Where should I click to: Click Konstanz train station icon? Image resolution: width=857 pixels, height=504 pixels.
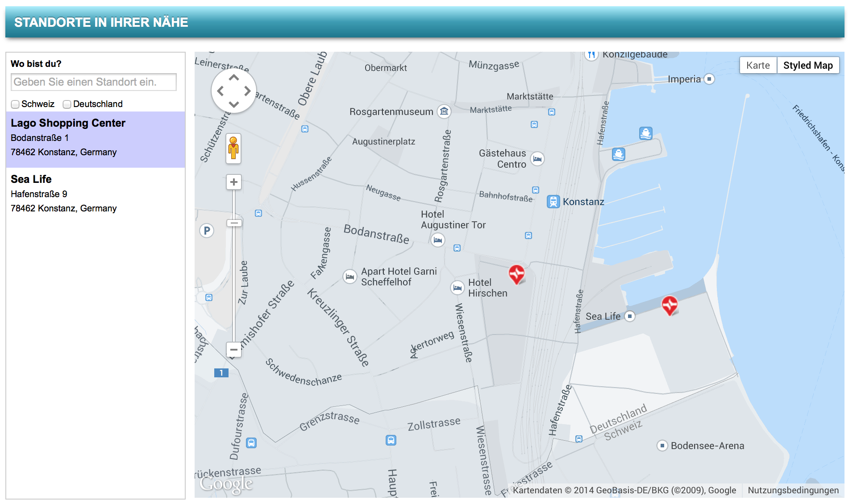point(553,202)
